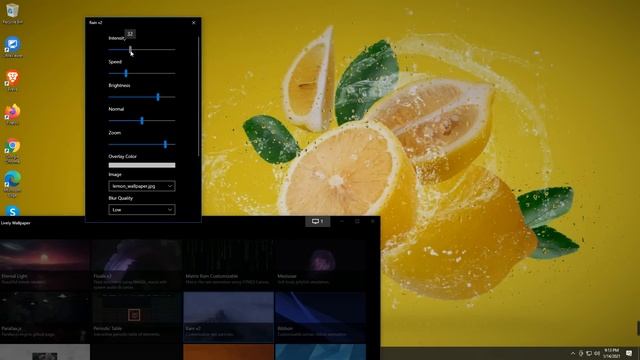Select the orange wallpaper thumbnail in bottom row

[229, 352]
